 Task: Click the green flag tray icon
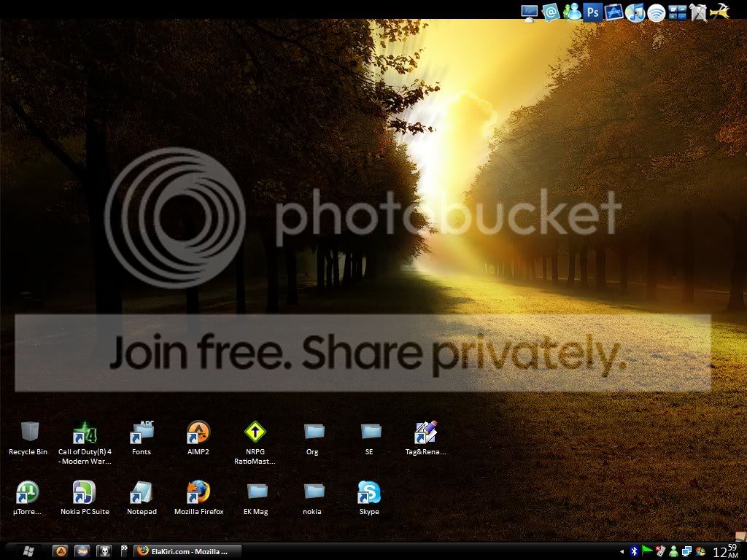(x=647, y=551)
